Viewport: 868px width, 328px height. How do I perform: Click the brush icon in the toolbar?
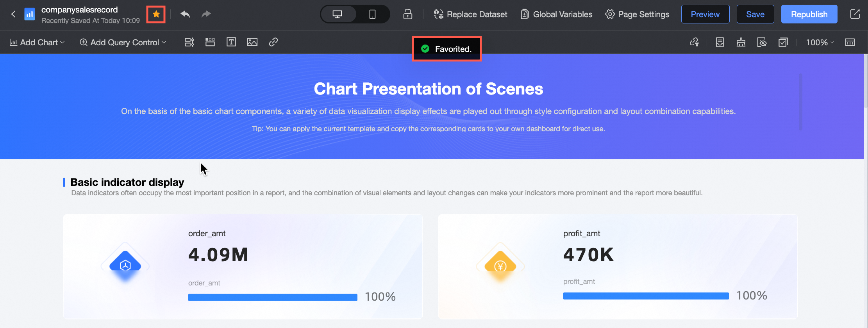tap(741, 42)
